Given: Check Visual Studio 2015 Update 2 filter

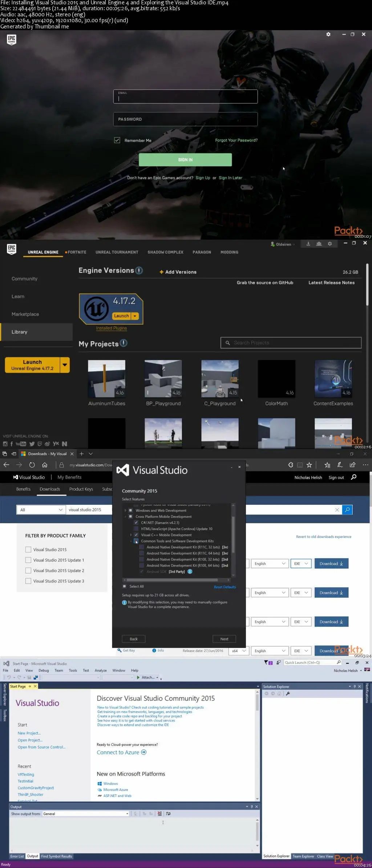Looking at the screenshot, I should [x=28, y=571].
